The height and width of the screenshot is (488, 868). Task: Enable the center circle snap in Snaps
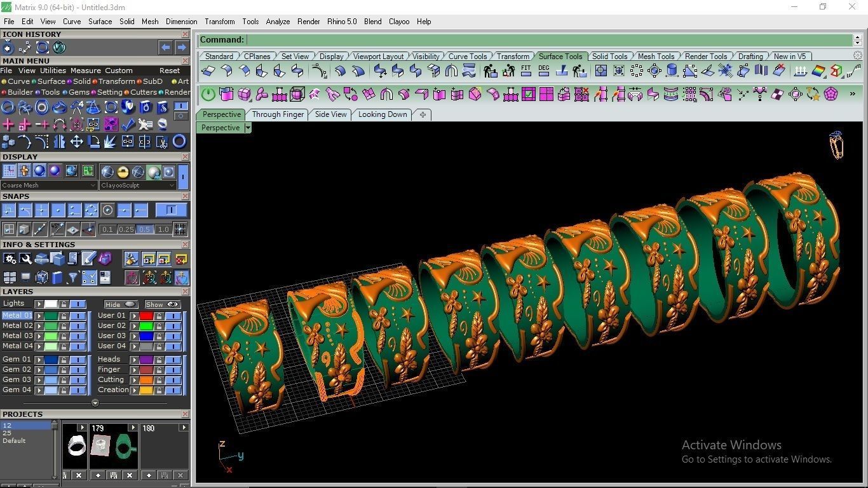[107, 210]
